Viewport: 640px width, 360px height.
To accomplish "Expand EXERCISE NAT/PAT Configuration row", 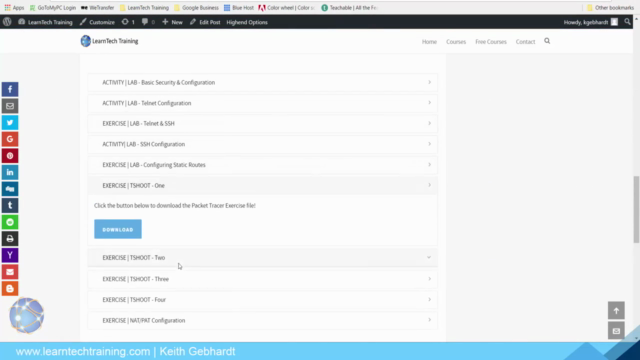I will pyautogui.click(x=262, y=320).
